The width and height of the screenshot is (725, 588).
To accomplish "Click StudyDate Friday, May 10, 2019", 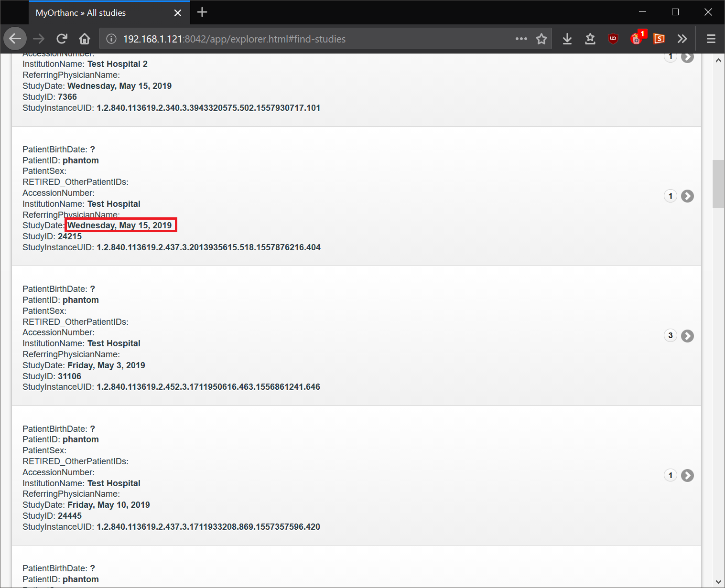I will click(x=86, y=505).
